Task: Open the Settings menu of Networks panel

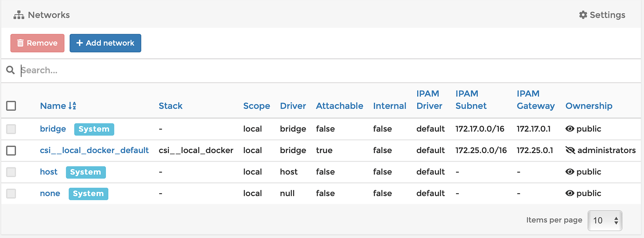Action: (x=602, y=15)
